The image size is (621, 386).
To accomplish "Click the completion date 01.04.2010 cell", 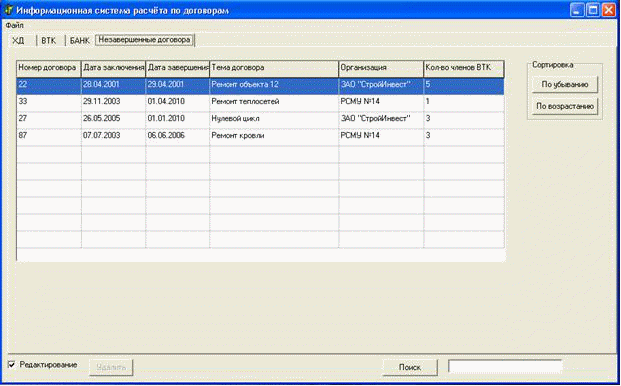I will coord(177,103).
